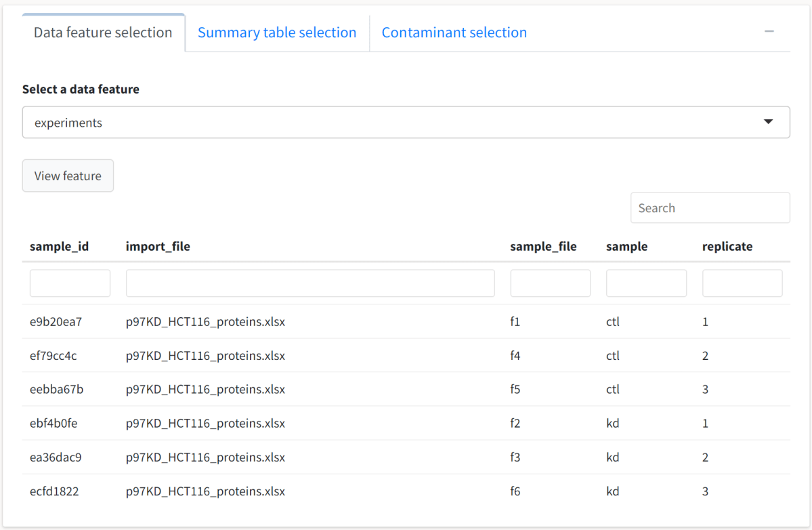Sort by the sample column header
Viewport: 812px width, 530px height.
tap(626, 247)
